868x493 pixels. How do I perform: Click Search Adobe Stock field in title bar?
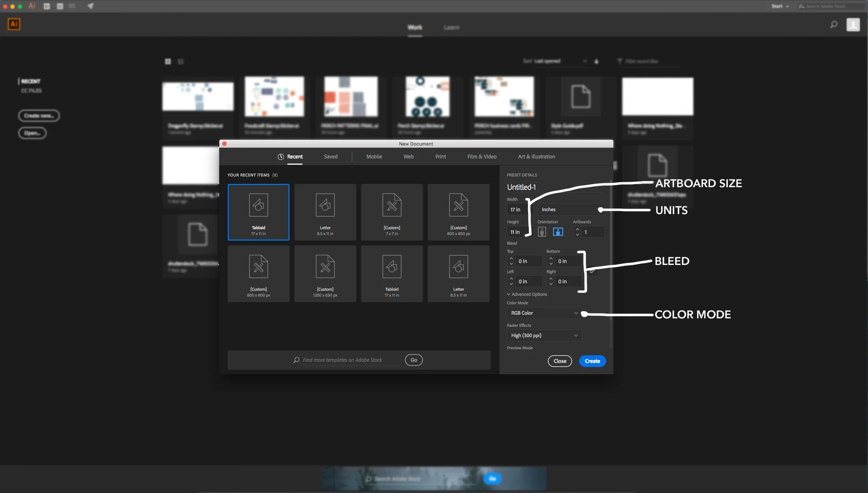[x=831, y=6]
